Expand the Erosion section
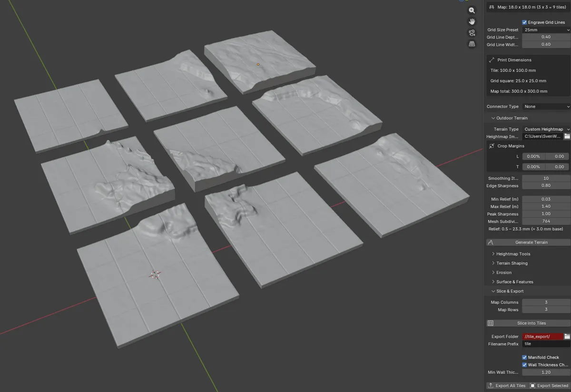This screenshot has width=571, height=392. (503, 273)
